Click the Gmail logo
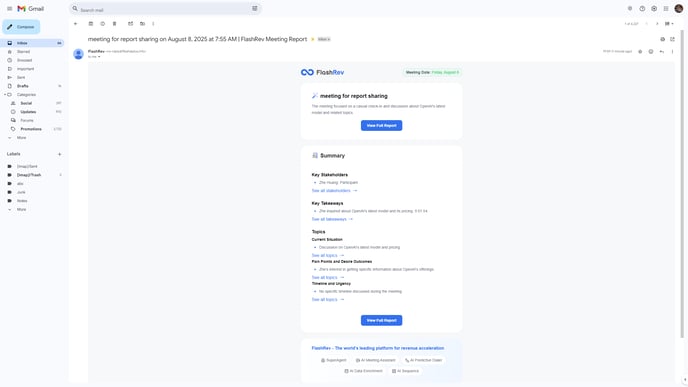This screenshot has width=688, height=387. pyautogui.click(x=31, y=9)
